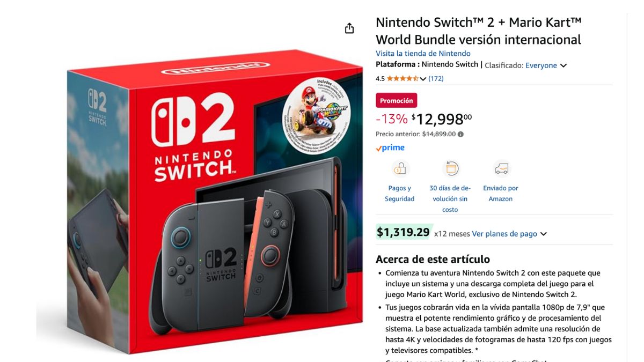
Task: Visit the Nintendo store link
Action: tap(423, 53)
